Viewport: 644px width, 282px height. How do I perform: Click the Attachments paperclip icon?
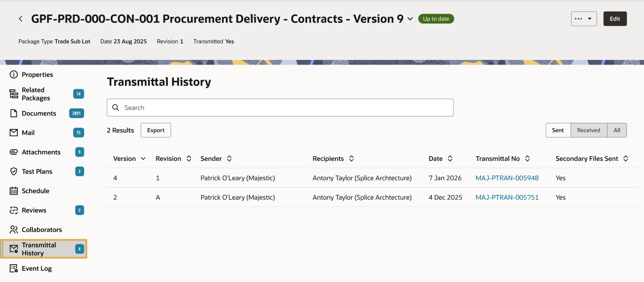14,152
